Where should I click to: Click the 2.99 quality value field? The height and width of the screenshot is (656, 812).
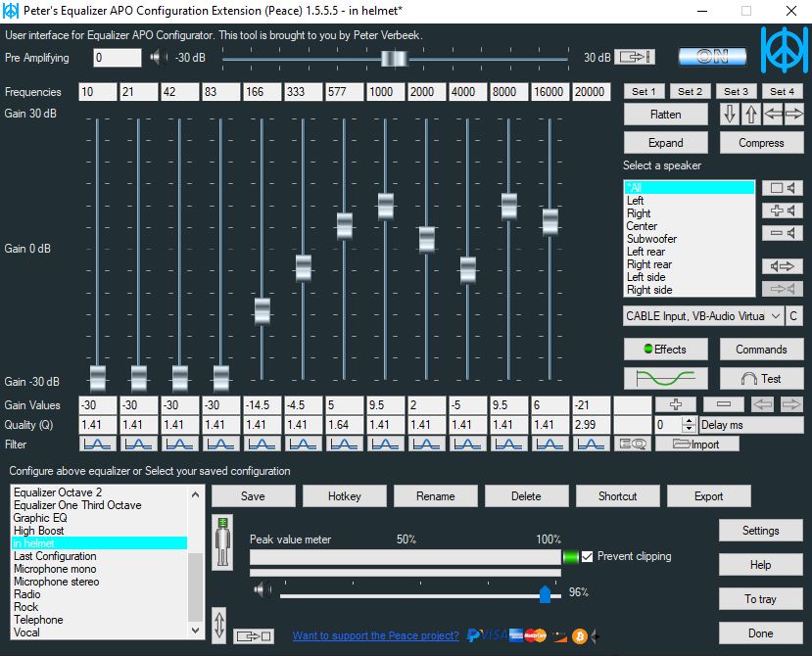591,425
